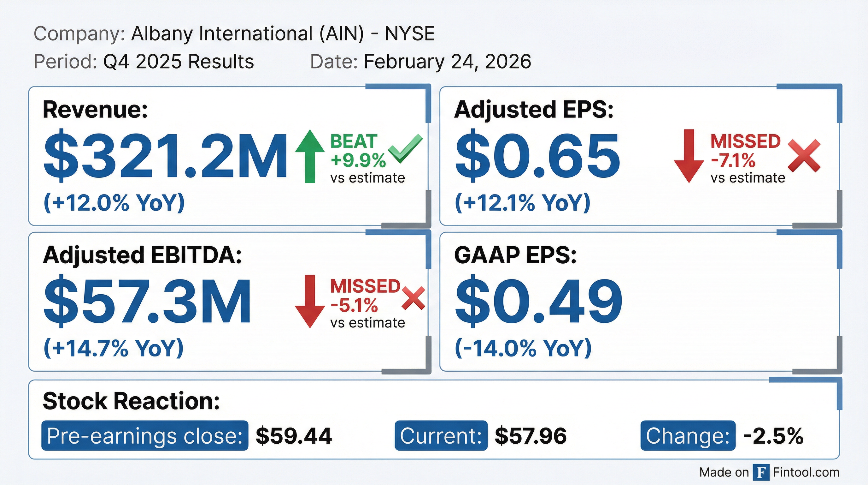Screen dimensions: 868x485
Task: Select the Current price label badge
Action: (441, 435)
